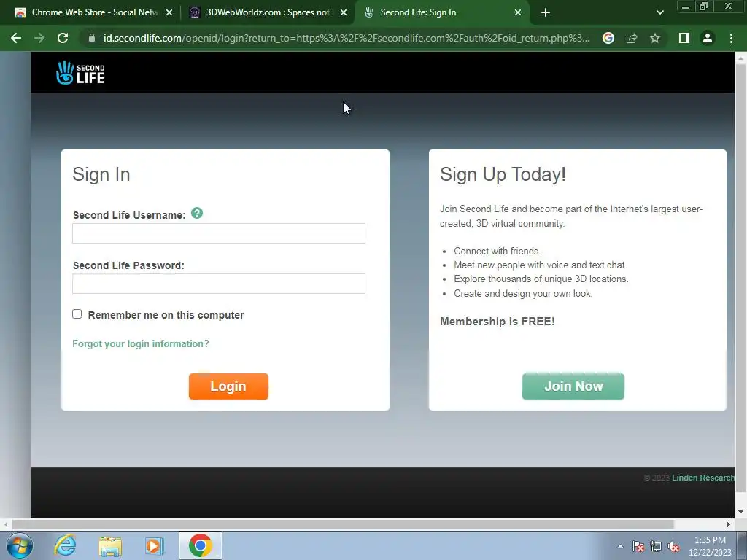Open the username help question-mark icon

coord(197,214)
